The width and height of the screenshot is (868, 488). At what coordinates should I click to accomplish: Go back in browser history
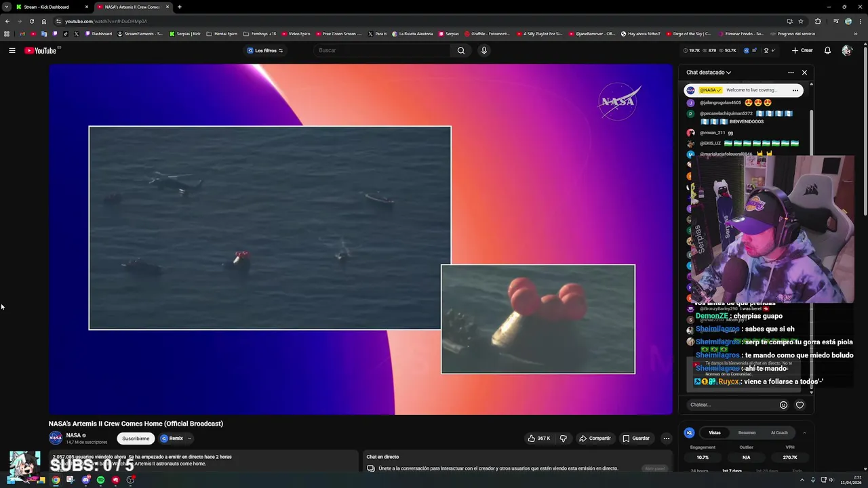pos(7,21)
